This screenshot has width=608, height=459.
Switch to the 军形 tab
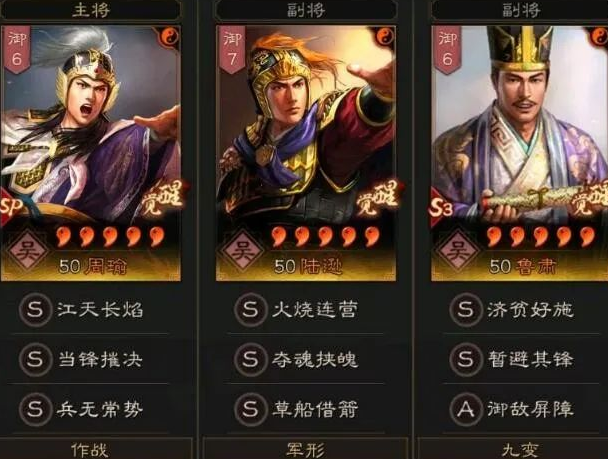tap(306, 449)
